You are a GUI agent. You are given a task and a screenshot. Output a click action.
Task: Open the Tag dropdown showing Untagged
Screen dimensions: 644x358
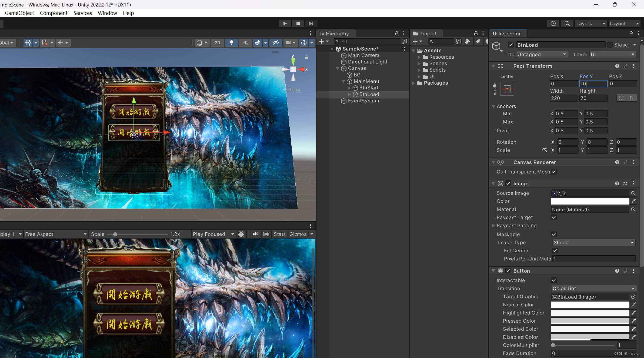(542, 55)
